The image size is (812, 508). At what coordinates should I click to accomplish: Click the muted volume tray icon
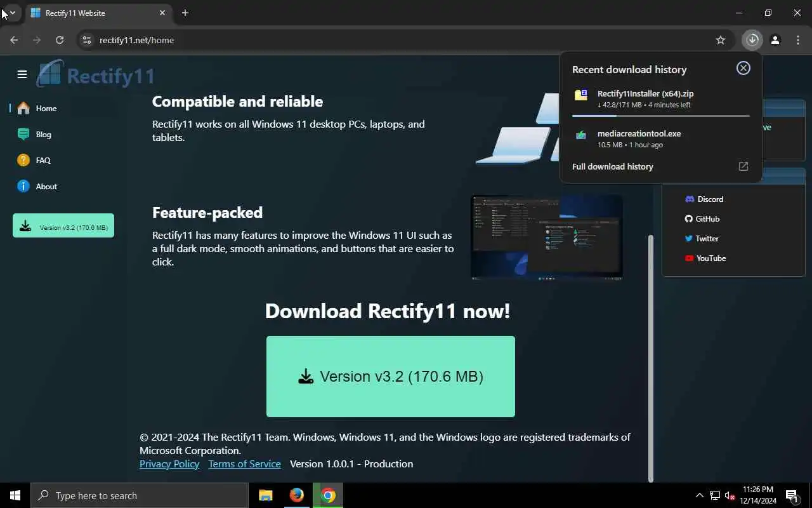point(730,495)
